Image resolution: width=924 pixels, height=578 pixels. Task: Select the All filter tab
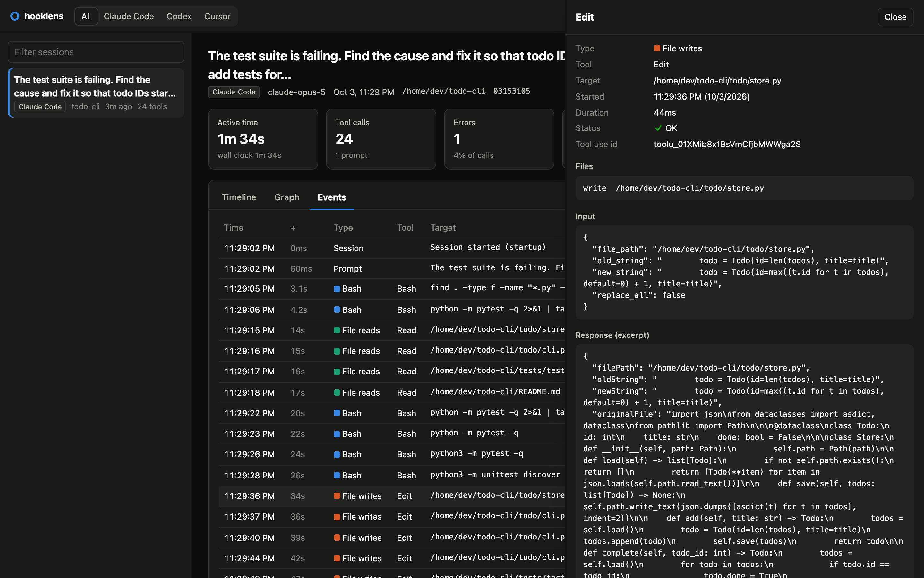(86, 16)
